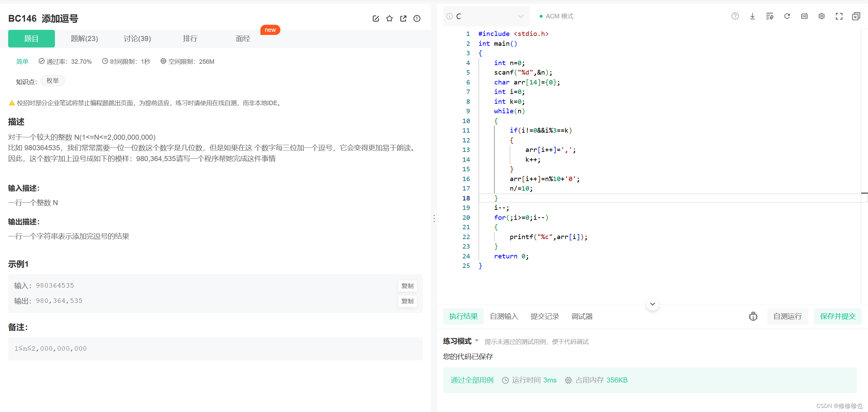Report an issue with the exclamation icon
The image size is (868, 412).
[417, 18]
